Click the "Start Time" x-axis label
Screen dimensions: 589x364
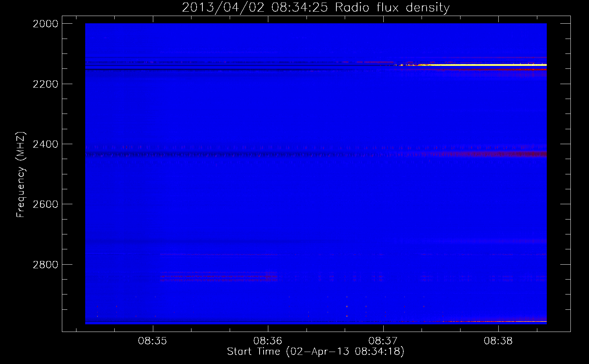253,351
